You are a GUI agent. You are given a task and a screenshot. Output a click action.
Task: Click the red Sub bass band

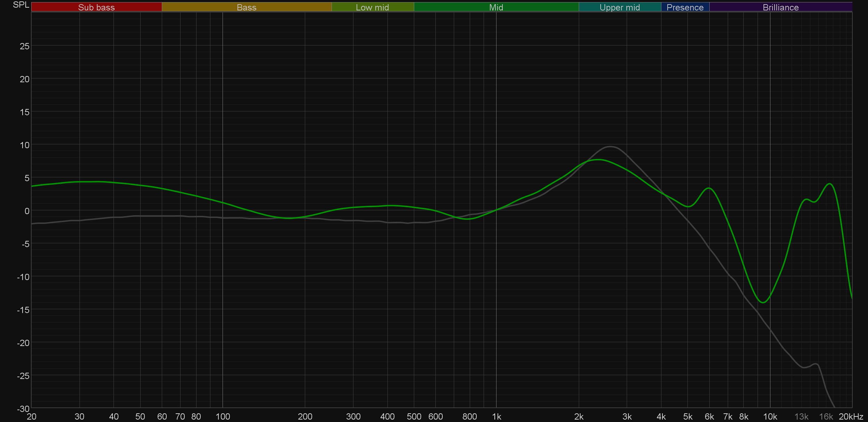click(x=96, y=7)
